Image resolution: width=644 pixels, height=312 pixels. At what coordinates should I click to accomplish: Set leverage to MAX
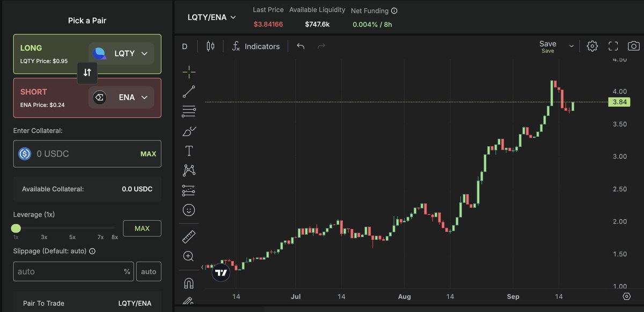tap(142, 228)
